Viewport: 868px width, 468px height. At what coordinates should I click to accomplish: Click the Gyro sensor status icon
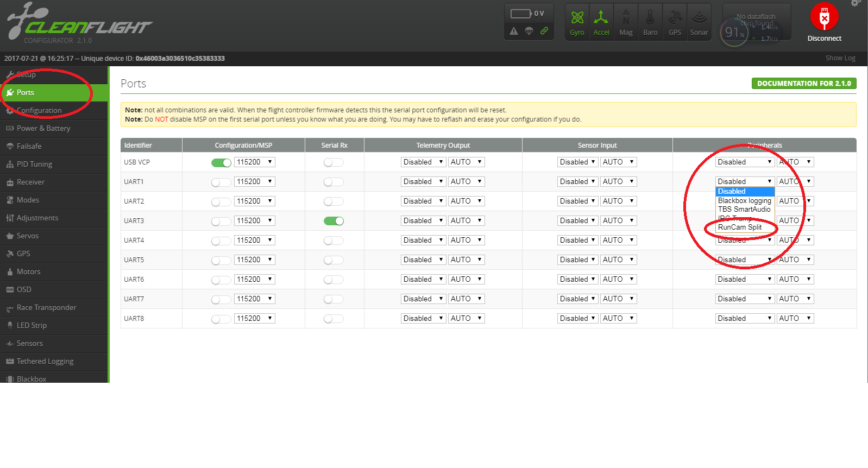click(577, 18)
